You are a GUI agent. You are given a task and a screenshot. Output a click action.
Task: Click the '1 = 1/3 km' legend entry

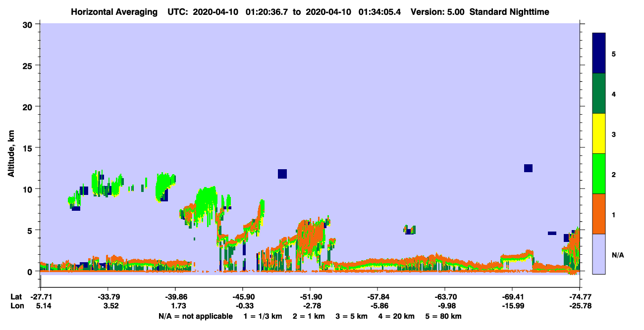[263, 316]
